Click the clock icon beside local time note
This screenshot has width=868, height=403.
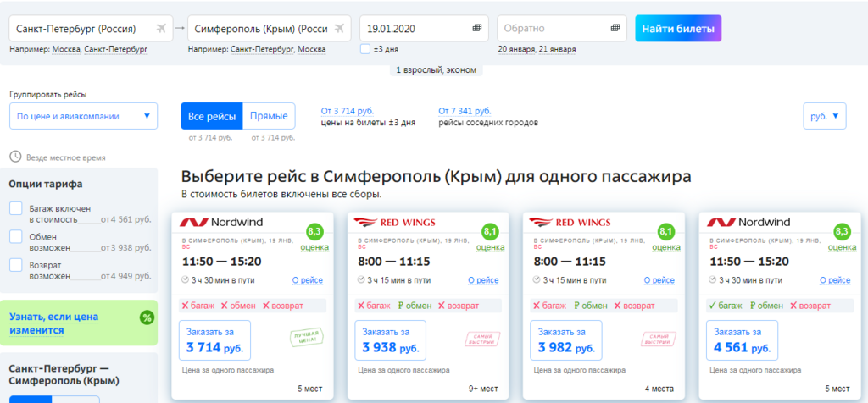(15, 157)
